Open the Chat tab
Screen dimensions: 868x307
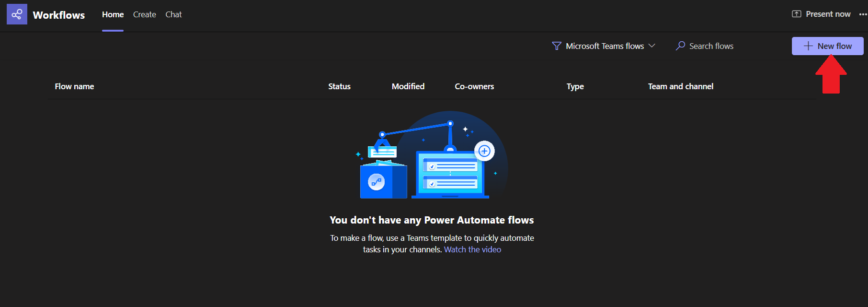tap(173, 14)
